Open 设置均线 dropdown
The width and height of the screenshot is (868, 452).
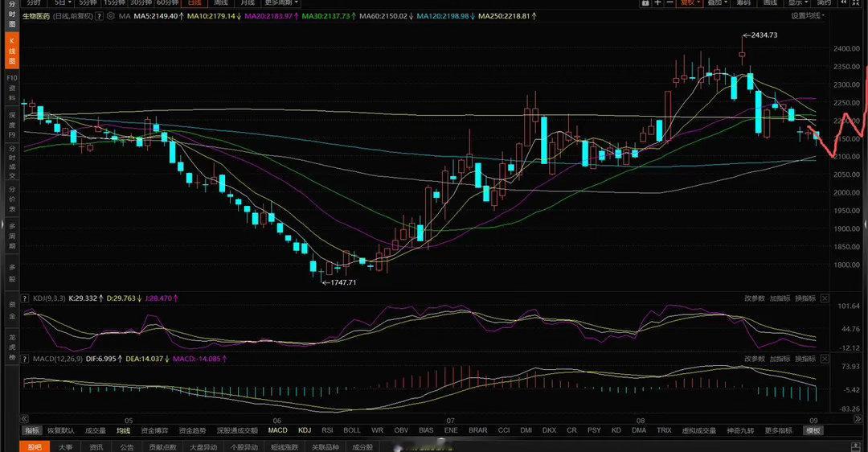tap(808, 15)
